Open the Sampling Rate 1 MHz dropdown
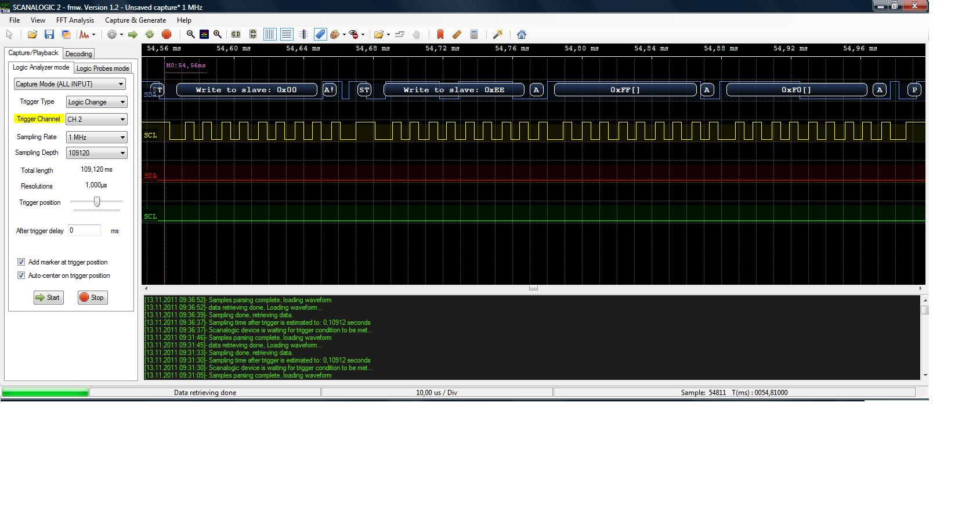980x529 pixels. pyautogui.click(x=96, y=137)
